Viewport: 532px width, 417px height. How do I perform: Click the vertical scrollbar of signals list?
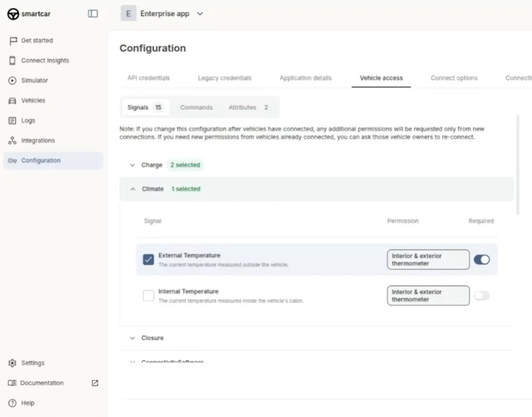[518, 165]
